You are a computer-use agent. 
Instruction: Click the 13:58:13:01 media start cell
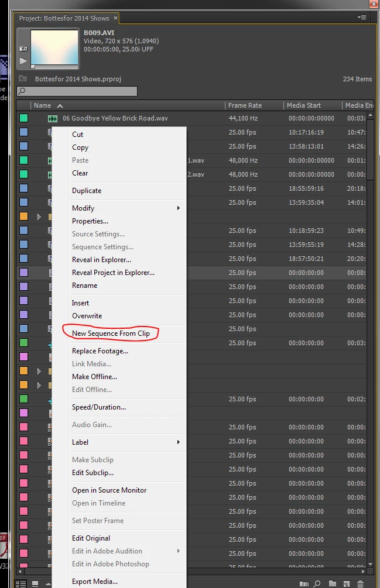click(x=306, y=146)
